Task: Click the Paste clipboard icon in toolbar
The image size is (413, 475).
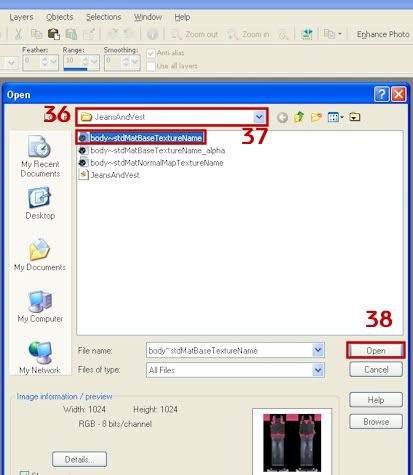Action: tap(54, 34)
